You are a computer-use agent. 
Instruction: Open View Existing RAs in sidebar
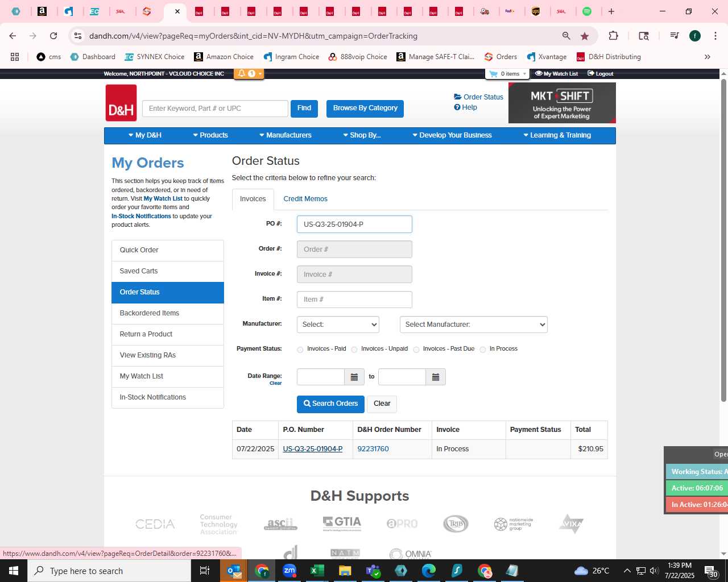coord(168,355)
